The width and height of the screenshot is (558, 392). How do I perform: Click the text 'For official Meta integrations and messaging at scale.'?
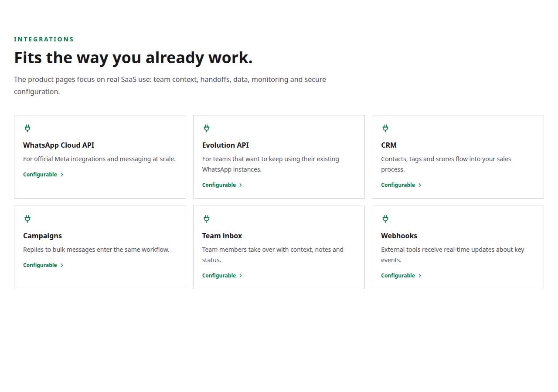pos(99,159)
